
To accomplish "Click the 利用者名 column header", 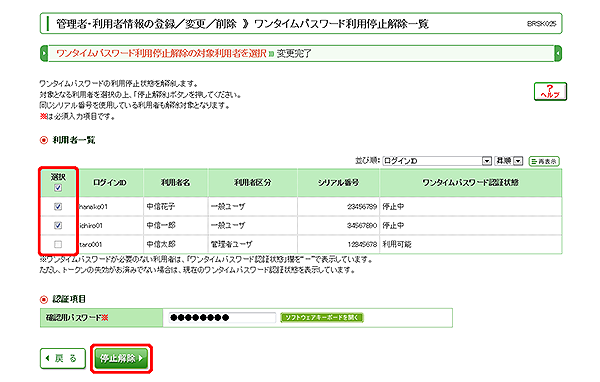I will point(175,183).
